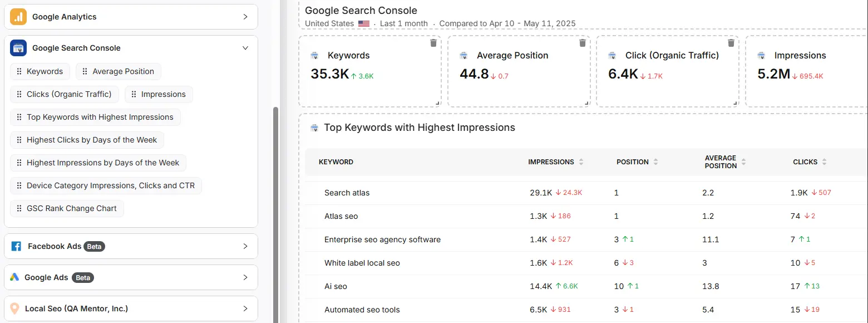
Task: Sort table by Clicks column
Action: pyautogui.click(x=824, y=162)
